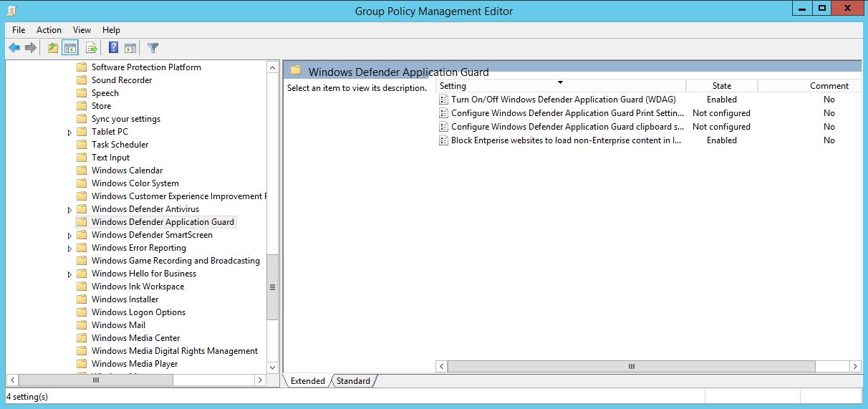Open the View menu

(82, 30)
